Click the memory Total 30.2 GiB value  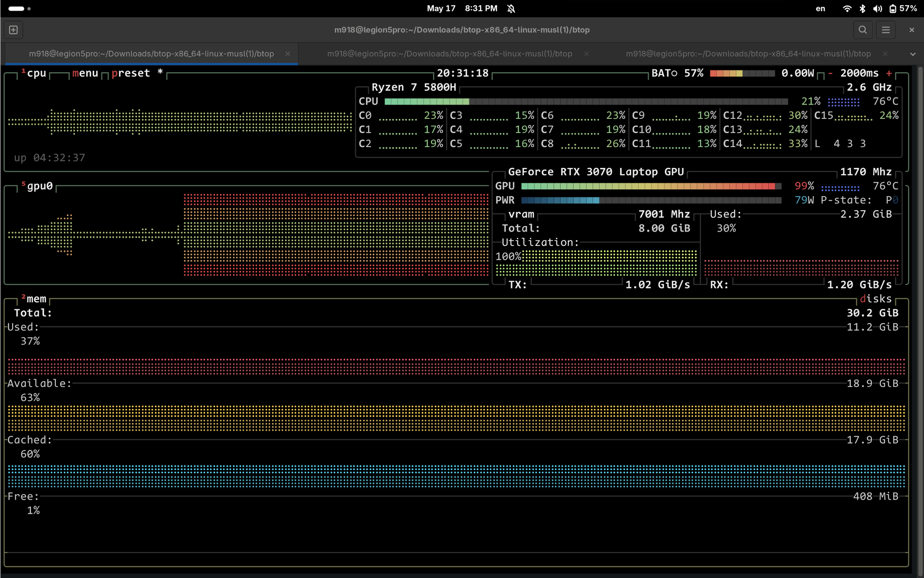872,313
